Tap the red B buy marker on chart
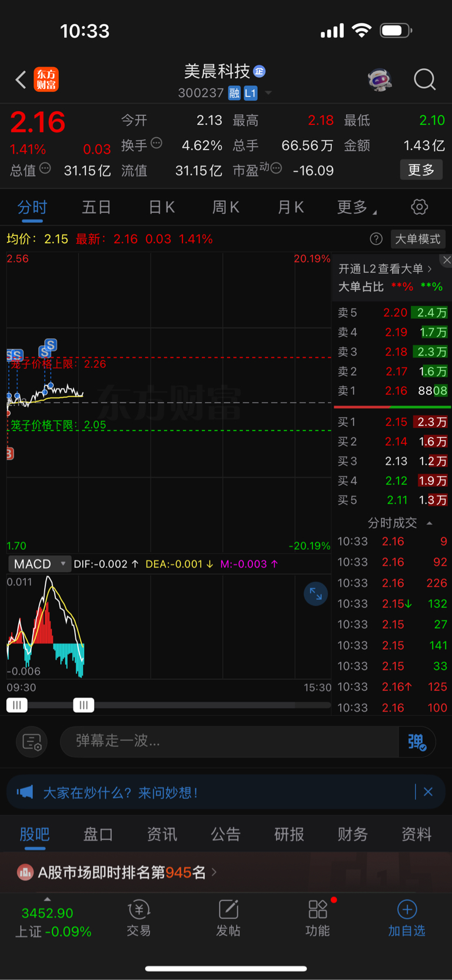This screenshot has height=980, width=452. coord(9,454)
